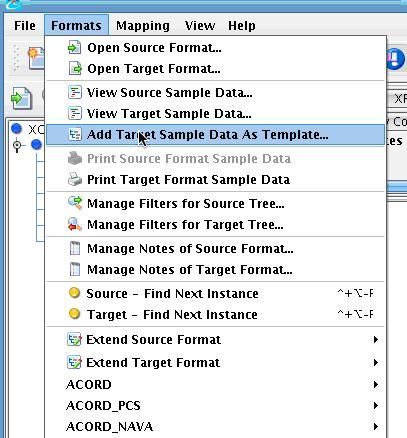Click the Manage Filters for Source Tree icon
Image resolution: width=407 pixels, height=438 pixels.
point(75,203)
